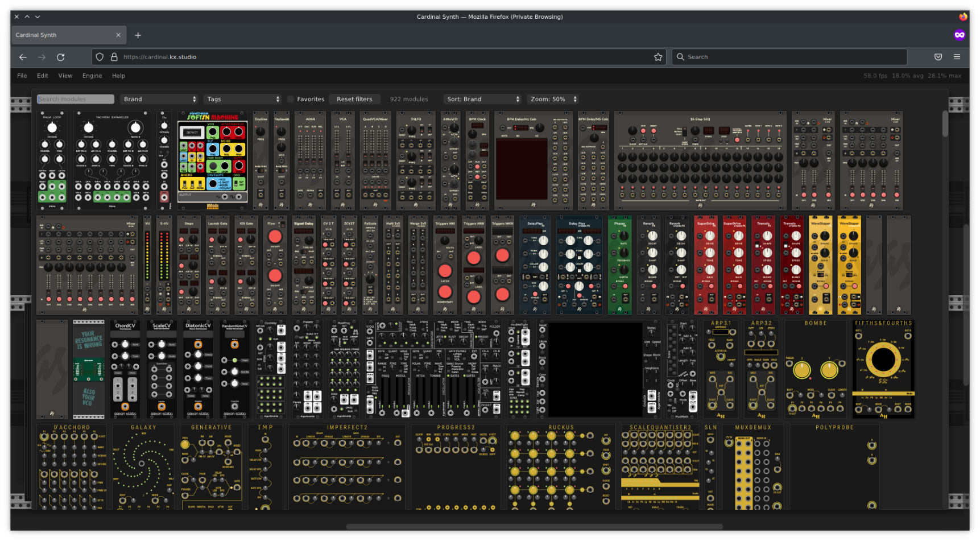This screenshot has height=541, width=980.
Task: Open the Zoom: 50% dropdown
Action: point(553,99)
